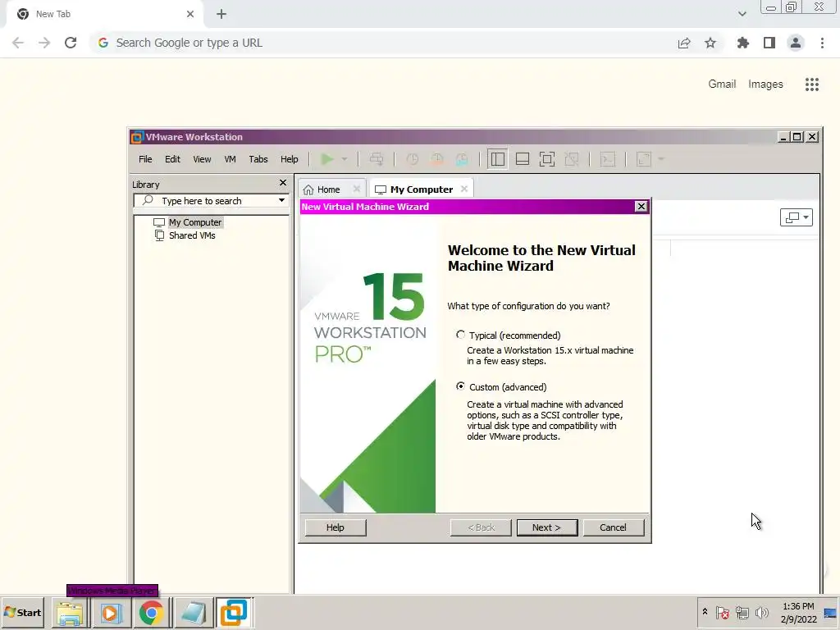The image size is (840, 630).
Task: Click the Chrome bookmark star icon
Action: click(710, 43)
